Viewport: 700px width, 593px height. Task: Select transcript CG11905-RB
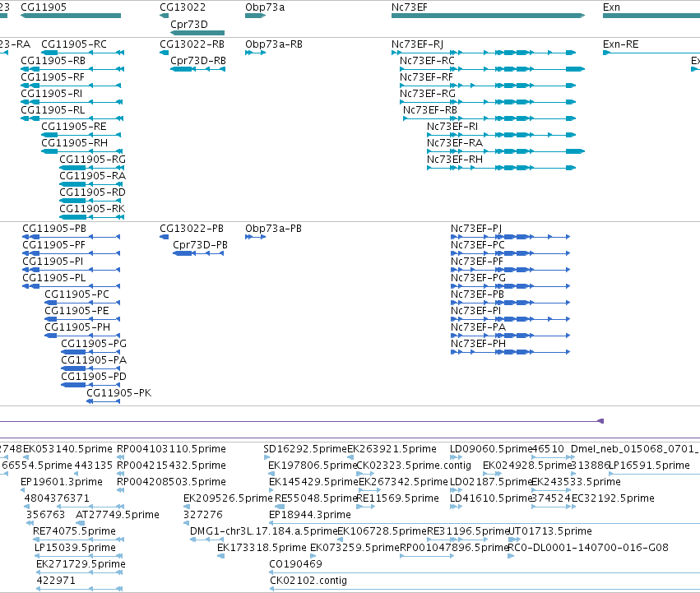tap(53, 61)
